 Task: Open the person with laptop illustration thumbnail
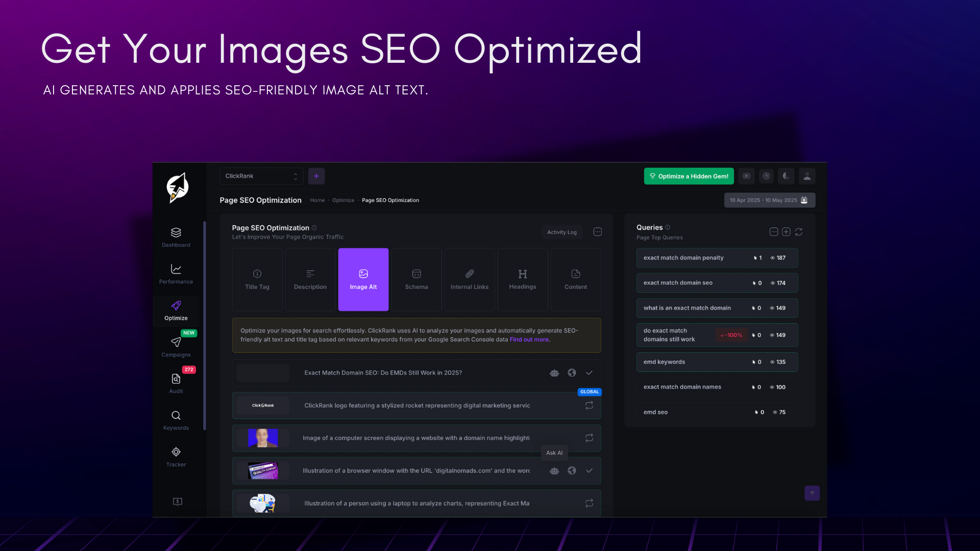(263, 504)
